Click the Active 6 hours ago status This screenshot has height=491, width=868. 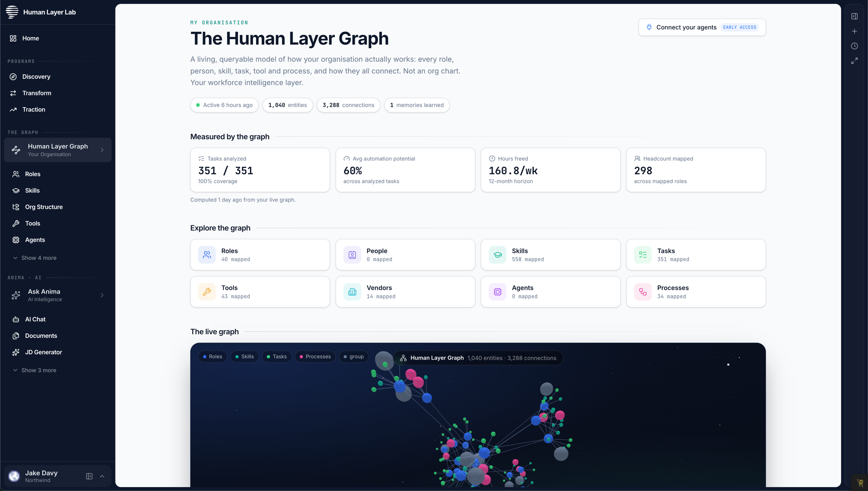click(224, 105)
